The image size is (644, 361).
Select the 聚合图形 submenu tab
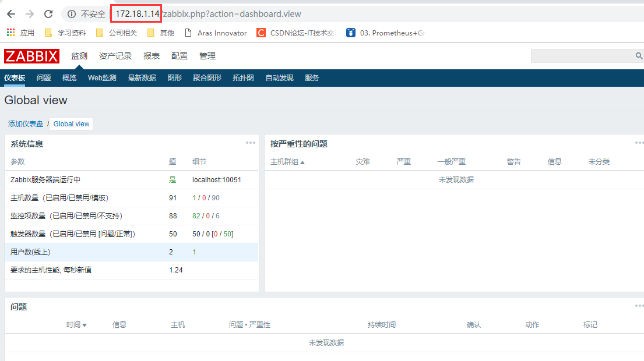pos(207,78)
